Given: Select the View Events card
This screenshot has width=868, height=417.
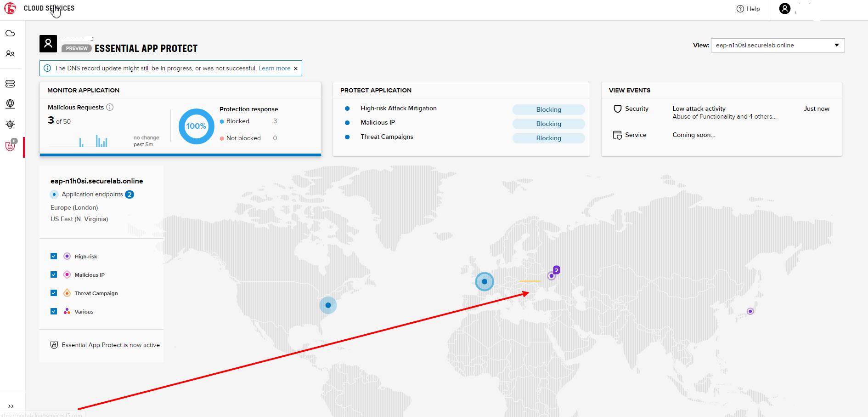Looking at the screenshot, I should (721, 119).
